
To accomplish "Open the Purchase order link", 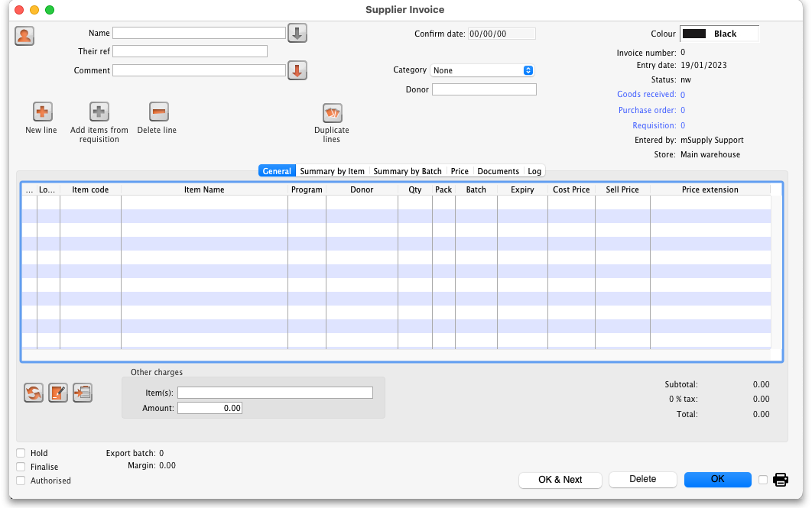I will (646, 110).
